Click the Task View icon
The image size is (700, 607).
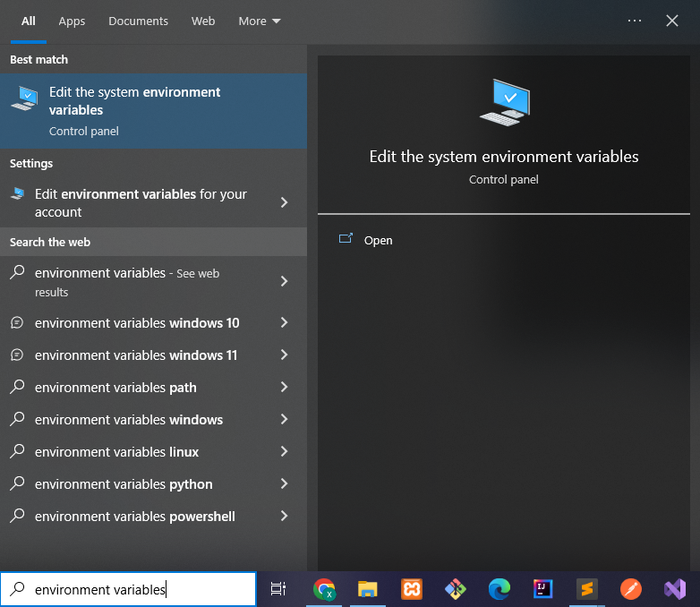(x=278, y=589)
